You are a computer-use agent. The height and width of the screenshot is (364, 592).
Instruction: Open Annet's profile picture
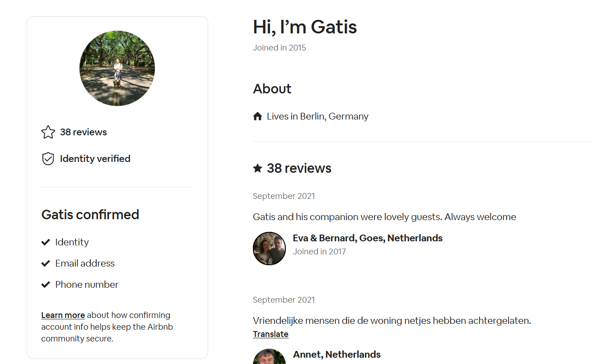pos(269,356)
